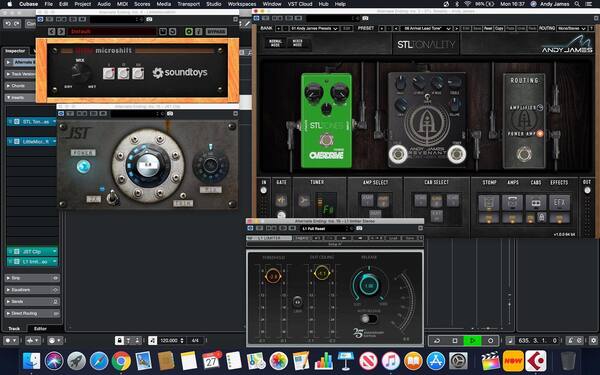The height and width of the screenshot is (375, 600).
Task: Click the Microshift Bypass button
Action: (x=216, y=31)
